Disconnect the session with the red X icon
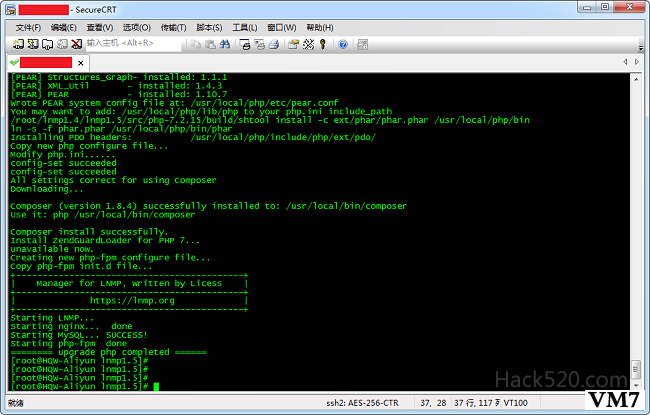Viewport: 650px width, 415px height. tap(76, 44)
